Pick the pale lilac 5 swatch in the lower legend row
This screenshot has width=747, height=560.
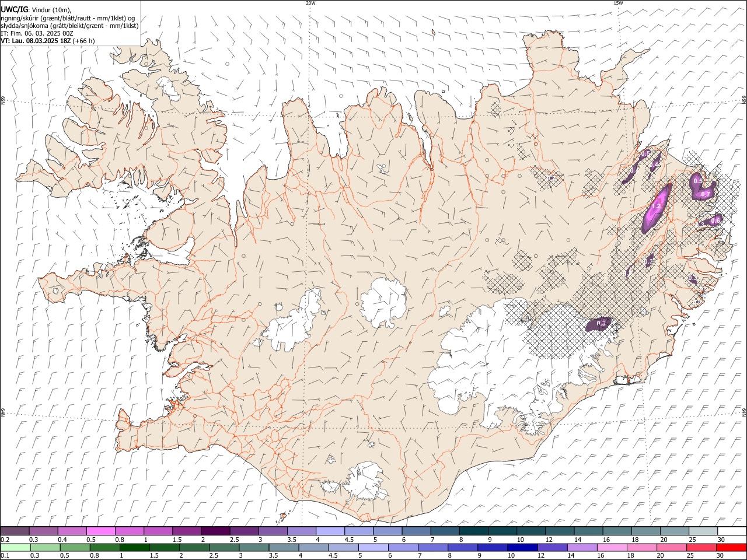(373, 548)
